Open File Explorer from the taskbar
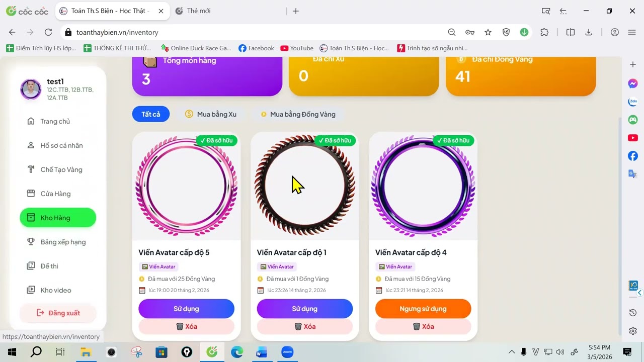644x362 pixels. 86,352
